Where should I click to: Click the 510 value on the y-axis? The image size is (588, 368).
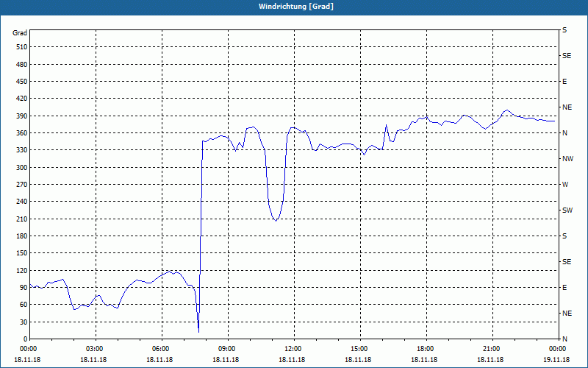[x=22, y=47]
